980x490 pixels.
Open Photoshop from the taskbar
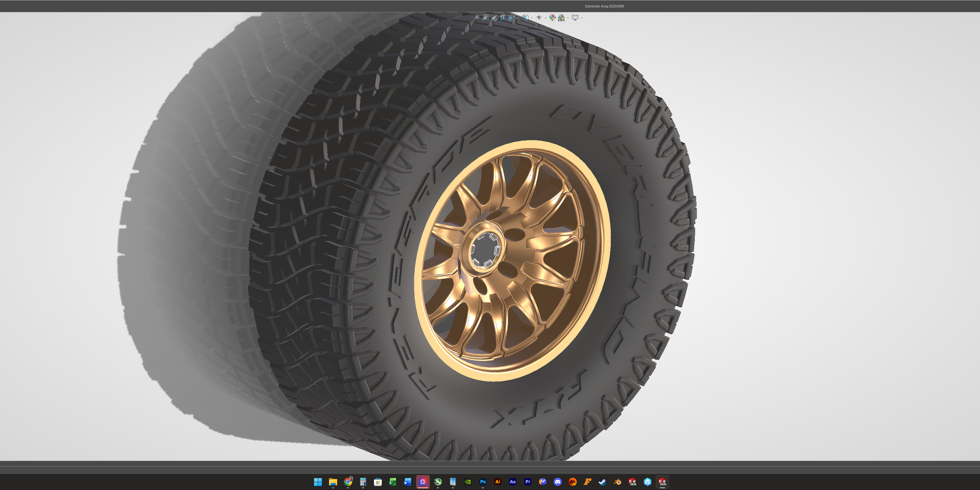483,482
